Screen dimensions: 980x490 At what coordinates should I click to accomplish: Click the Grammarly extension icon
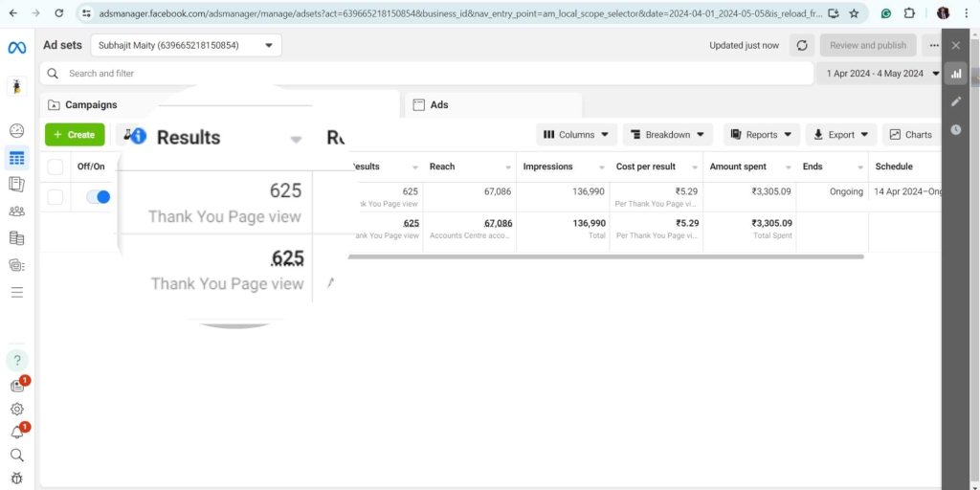pyautogui.click(x=885, y=13)
